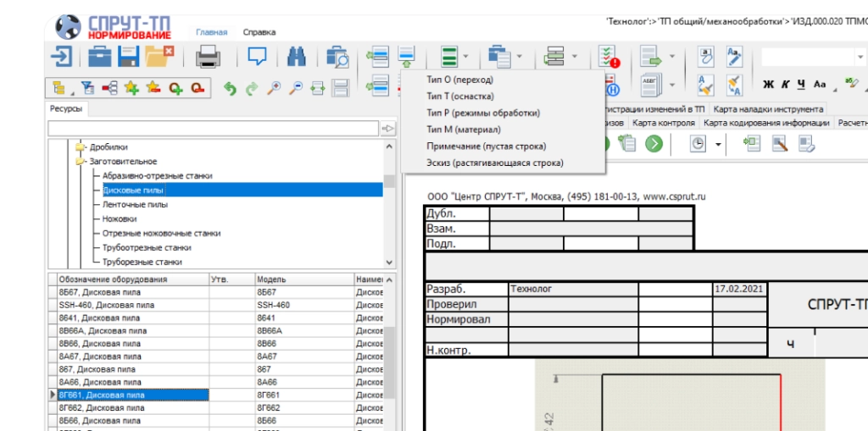Screen dimensions: 868x431
Task: Select 'Ленточные пилы' in the resource tree
Action: pyautogui.click(x=135, y=204)
